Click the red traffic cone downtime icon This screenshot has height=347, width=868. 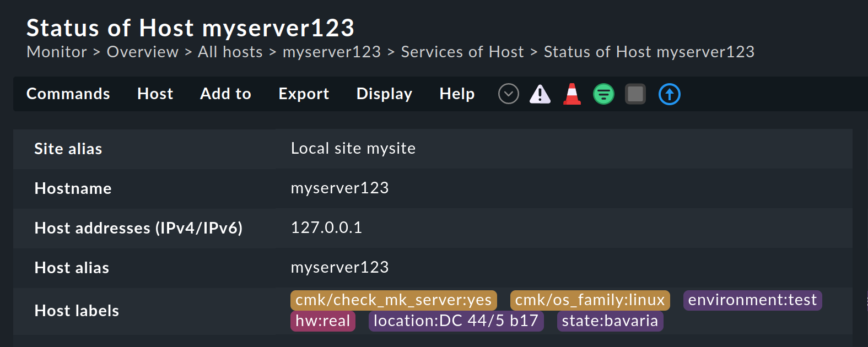click(x=572, y=94)
